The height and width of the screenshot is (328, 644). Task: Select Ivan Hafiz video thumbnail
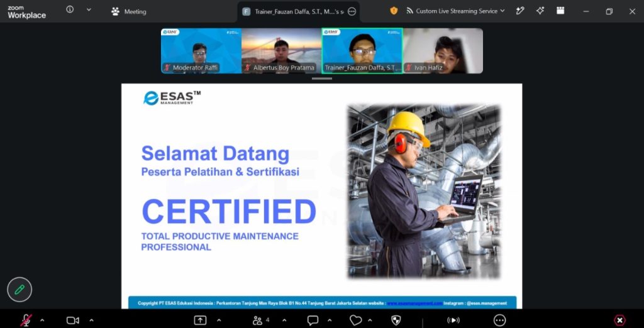443,51
